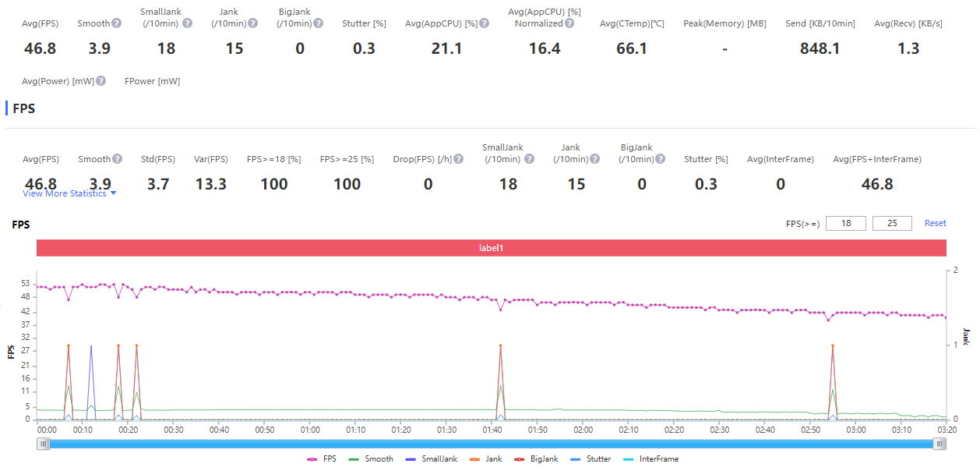Click help icon beside Avg(AppCPU) [%] in top row
Image resolution: width=980 pixels, height=471 pixels.
coord(485,23)
